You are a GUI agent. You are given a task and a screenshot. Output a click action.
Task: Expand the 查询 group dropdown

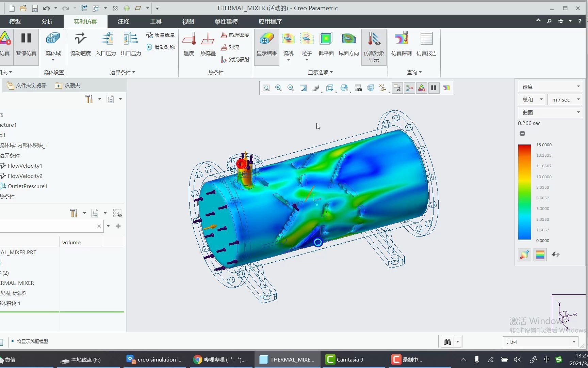[414, 72]
